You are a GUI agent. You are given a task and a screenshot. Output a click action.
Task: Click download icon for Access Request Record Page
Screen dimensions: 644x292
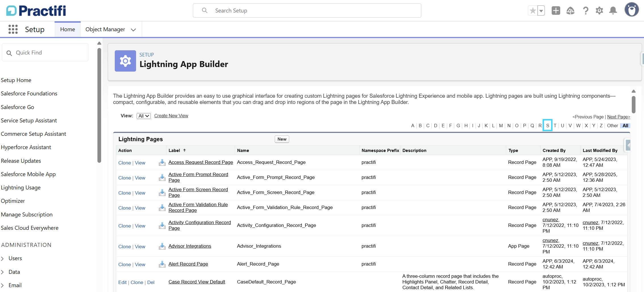coord(162,162)
